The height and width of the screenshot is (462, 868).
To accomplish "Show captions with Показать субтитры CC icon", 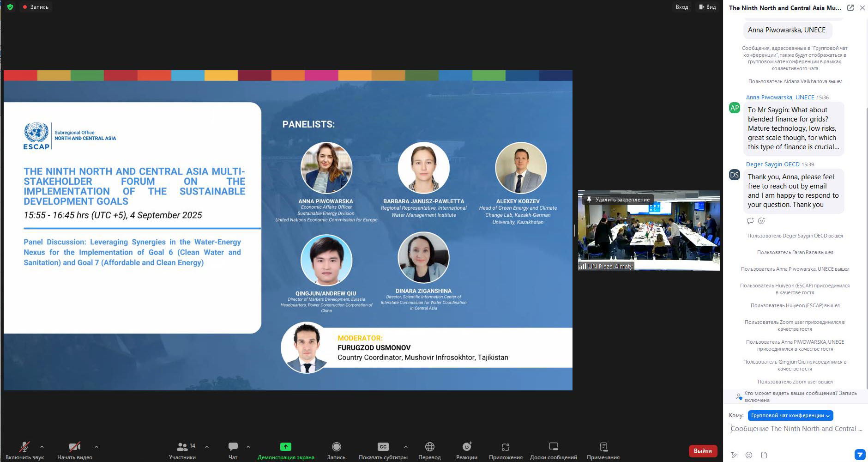I will (x=383, y=447).
